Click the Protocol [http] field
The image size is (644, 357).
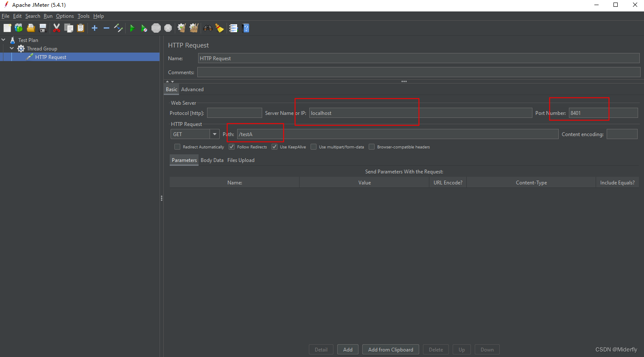click(234, 113)
